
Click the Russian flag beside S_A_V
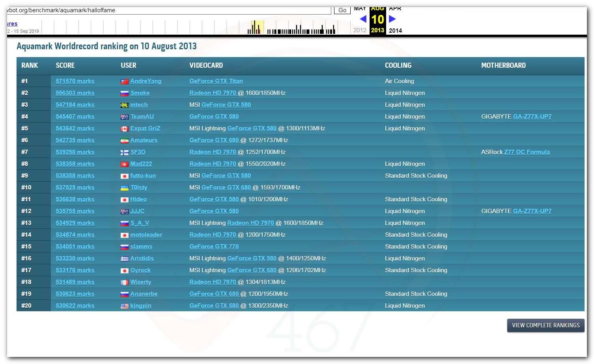pos(124,223)
